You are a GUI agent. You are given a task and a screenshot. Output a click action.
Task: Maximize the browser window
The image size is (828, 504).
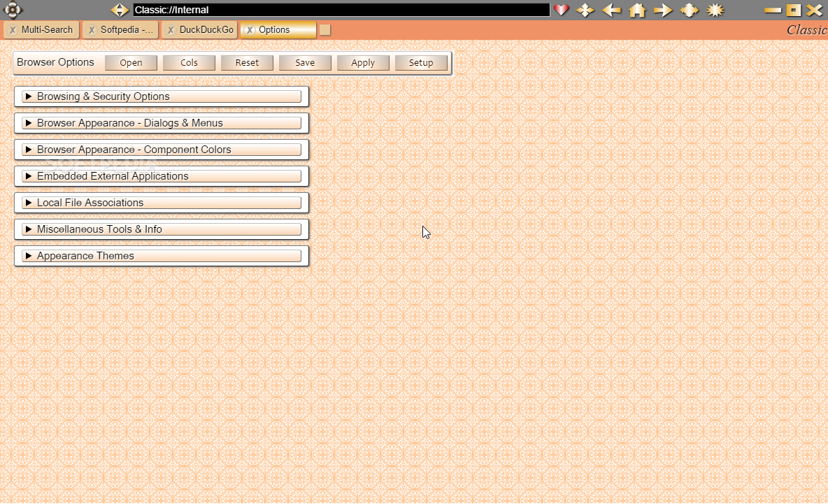[794, 10]
